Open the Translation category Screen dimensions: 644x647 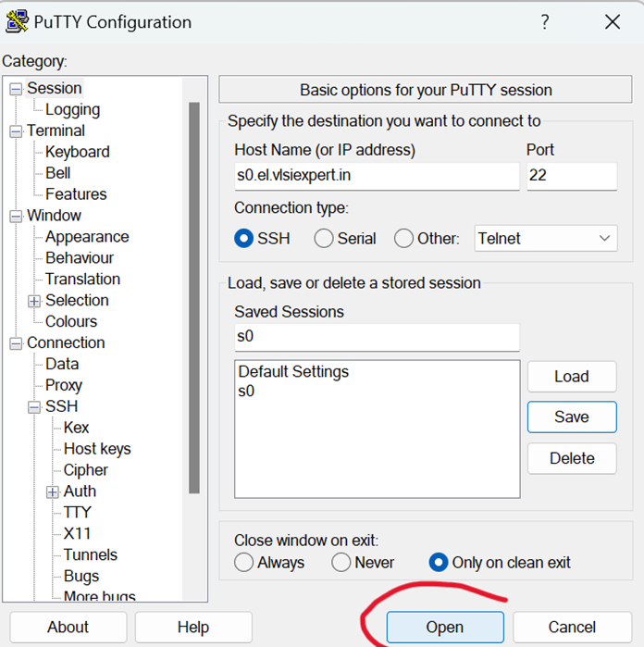tap(82, 279)
